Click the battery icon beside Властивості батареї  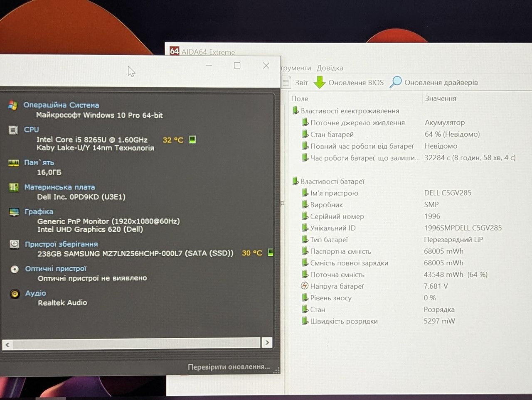point(296,181)
